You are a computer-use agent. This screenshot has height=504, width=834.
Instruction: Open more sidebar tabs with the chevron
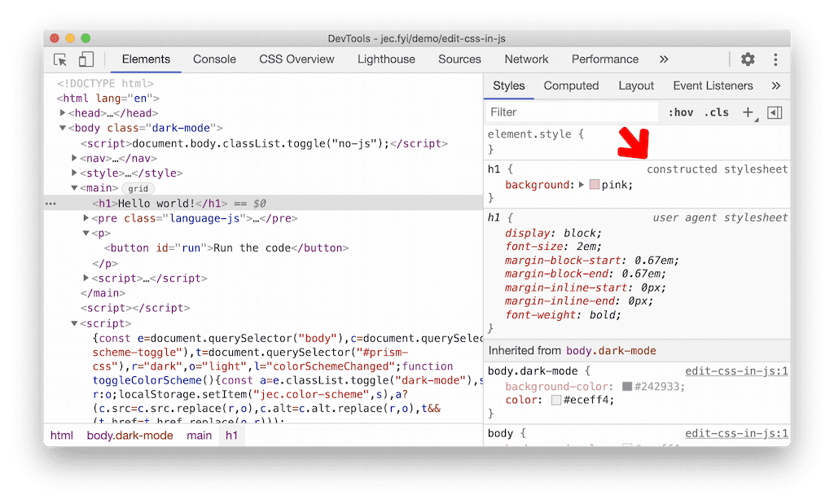[x=775, y=85]
